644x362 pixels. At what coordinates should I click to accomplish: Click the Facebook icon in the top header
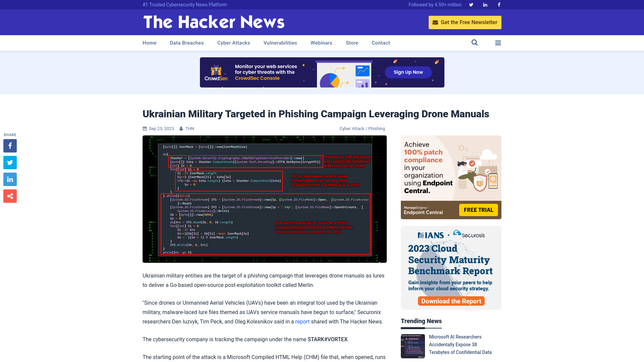(x=499, y=4)
